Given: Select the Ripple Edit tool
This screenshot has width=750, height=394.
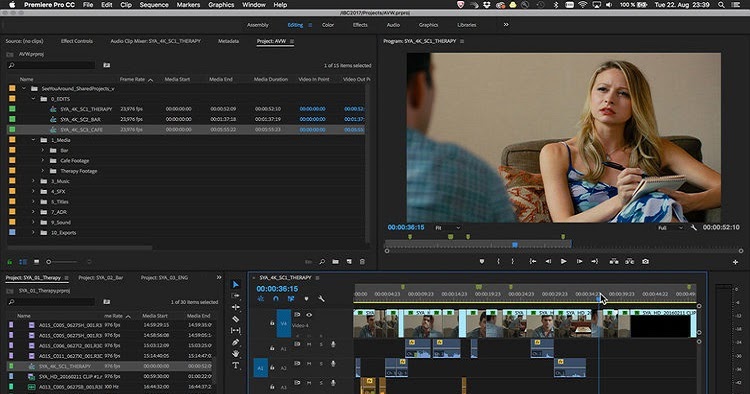Looking at the screenshot, I should click(x=235, y=307).
